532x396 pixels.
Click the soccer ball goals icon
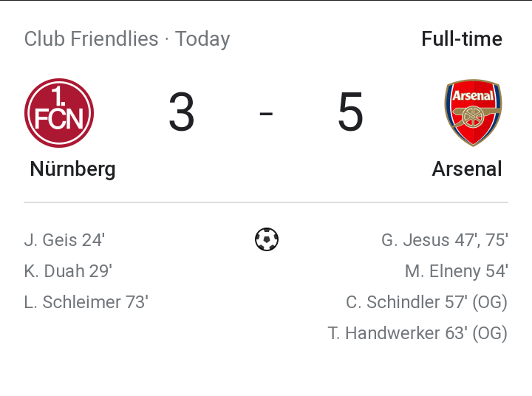(x=266, y=239)
